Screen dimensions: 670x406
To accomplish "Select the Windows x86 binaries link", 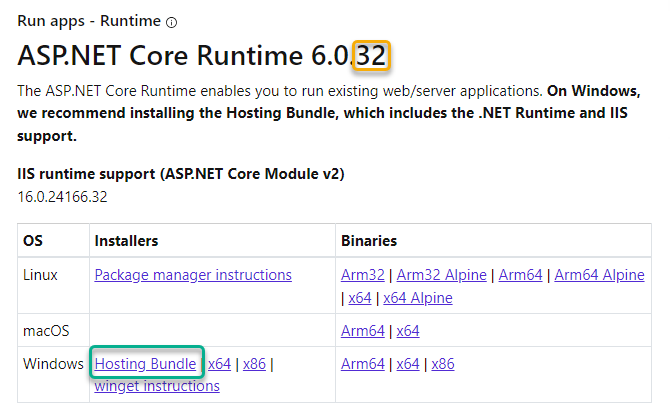I will 443,364.
